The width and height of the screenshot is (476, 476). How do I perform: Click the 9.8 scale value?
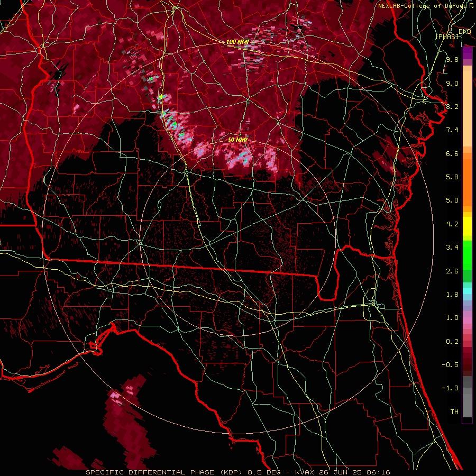click(452, 59)
